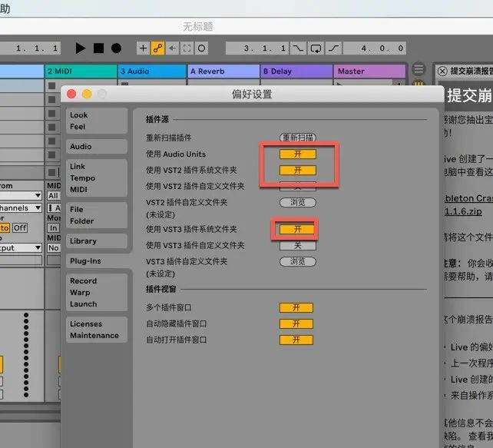Click the Capture MIDI bracket icon
Viewport: 493px width, 448px height.
[x=187, y=48]
